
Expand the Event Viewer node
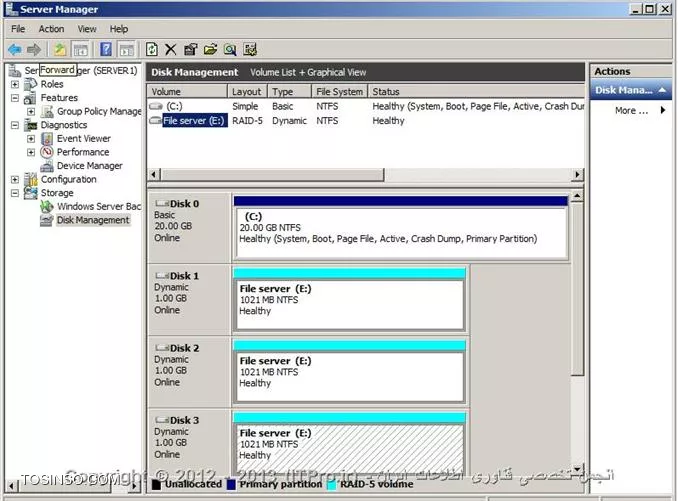point(31,139)
